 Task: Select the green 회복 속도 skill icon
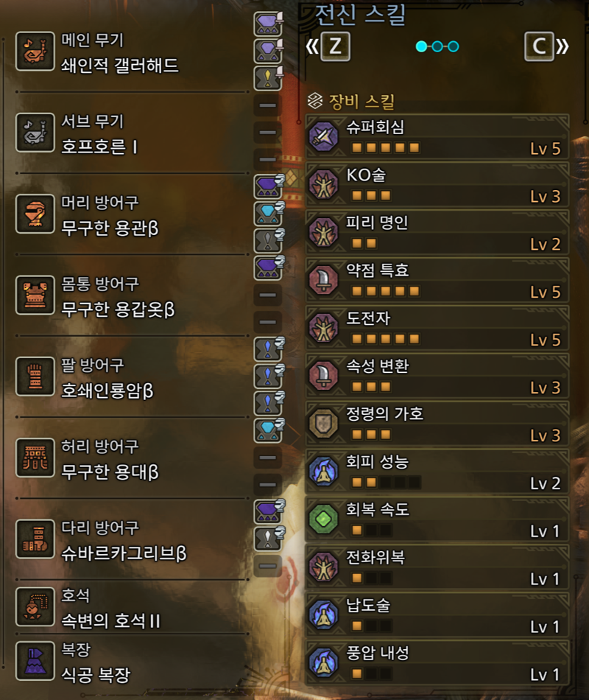pos(324,519)
